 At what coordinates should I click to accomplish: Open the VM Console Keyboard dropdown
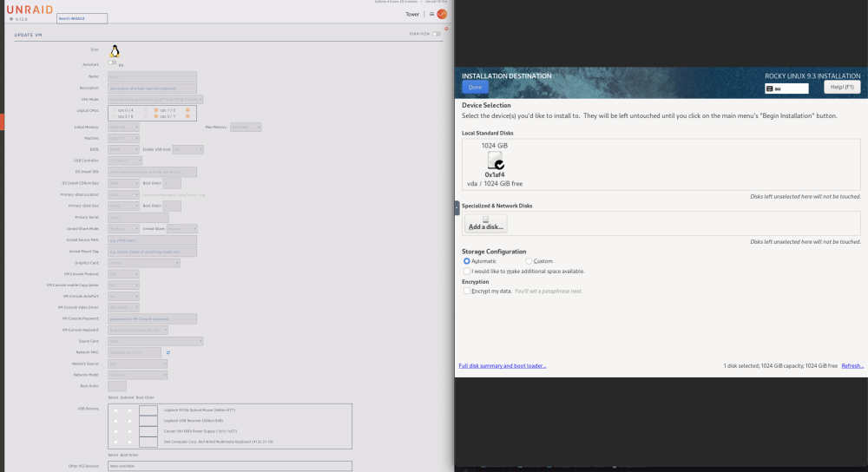(138, 331)
